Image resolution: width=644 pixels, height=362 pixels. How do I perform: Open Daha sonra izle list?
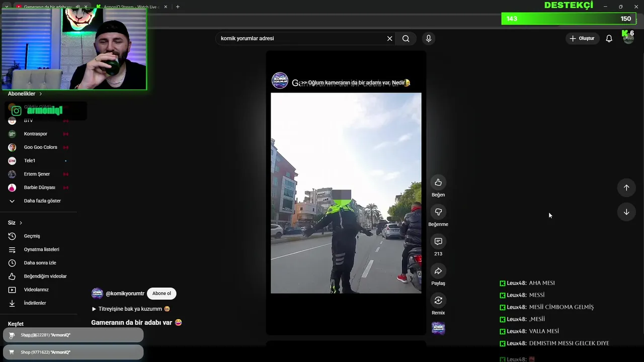[40, 263]
